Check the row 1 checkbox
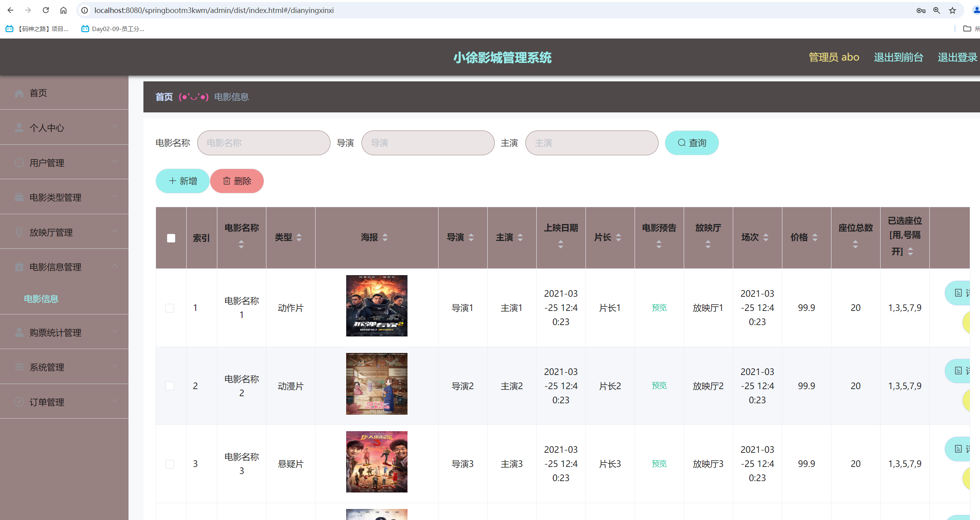980x520 pixels. tap(170, 308)
